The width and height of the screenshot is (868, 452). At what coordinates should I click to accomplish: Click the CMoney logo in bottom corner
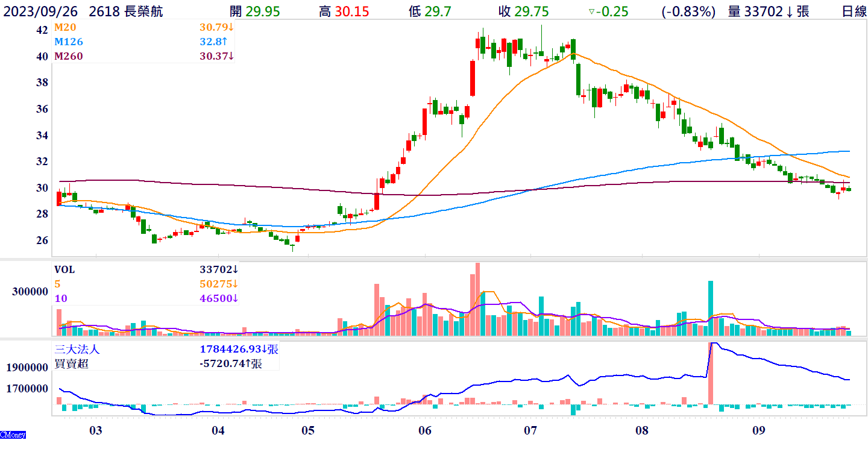point(13,435)
